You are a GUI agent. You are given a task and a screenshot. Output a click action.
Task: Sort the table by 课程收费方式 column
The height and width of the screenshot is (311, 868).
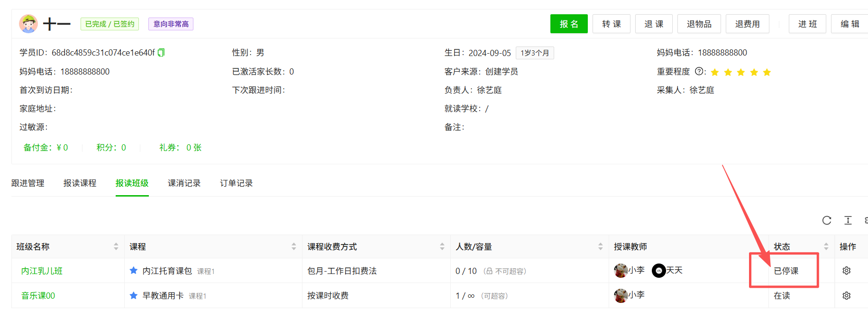click(x=442, y=246)
